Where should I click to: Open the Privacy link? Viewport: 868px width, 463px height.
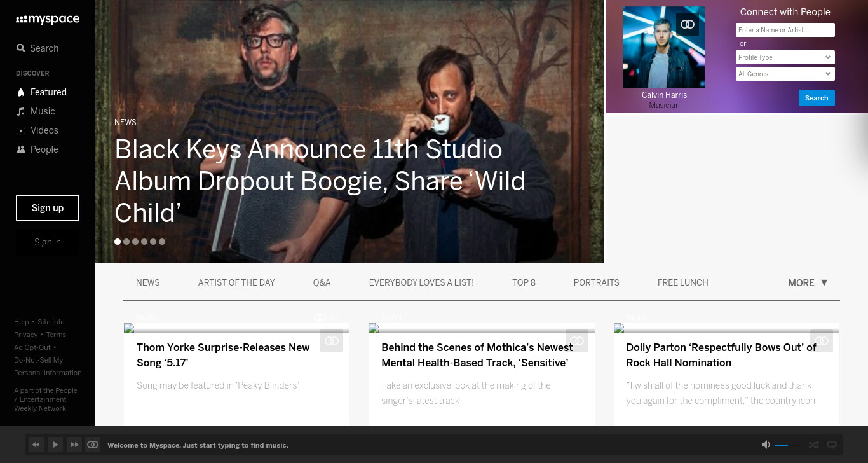click(26, 335)
